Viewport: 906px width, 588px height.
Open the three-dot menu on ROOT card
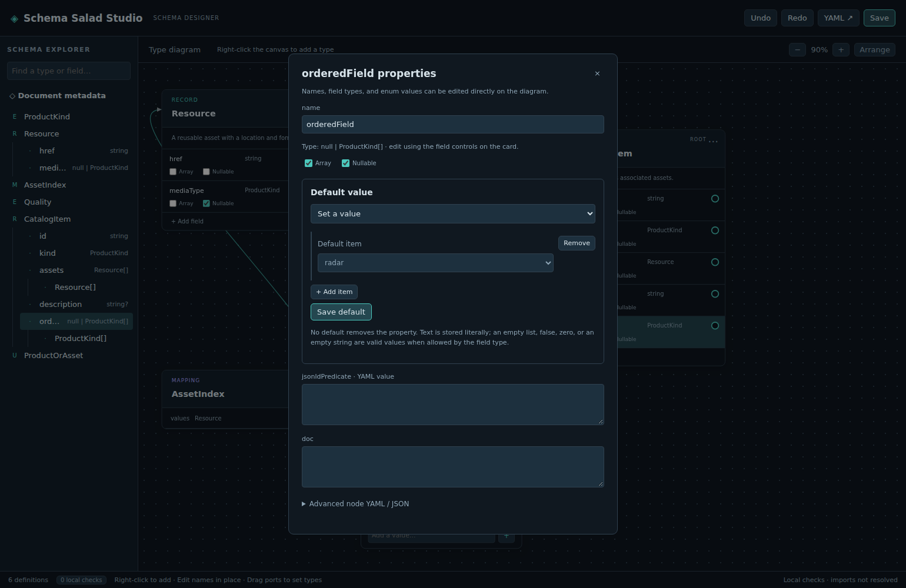[x=714, y=141]
